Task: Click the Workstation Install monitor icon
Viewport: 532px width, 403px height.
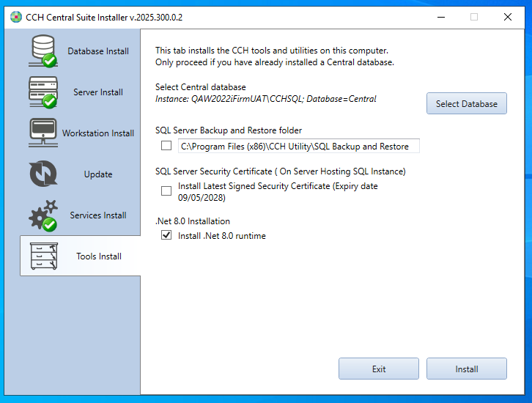Action: [43, 133]
